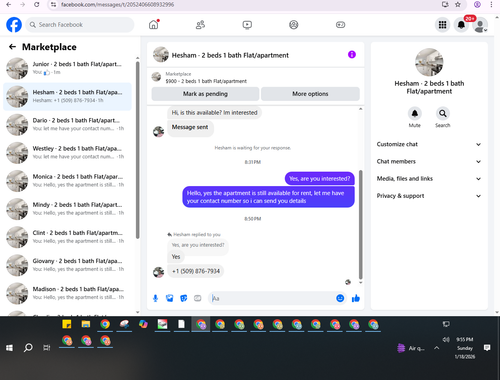Open the Madison conversation
Screen dimensions: 500x380
pyautogui.click(x=68, y=293)
